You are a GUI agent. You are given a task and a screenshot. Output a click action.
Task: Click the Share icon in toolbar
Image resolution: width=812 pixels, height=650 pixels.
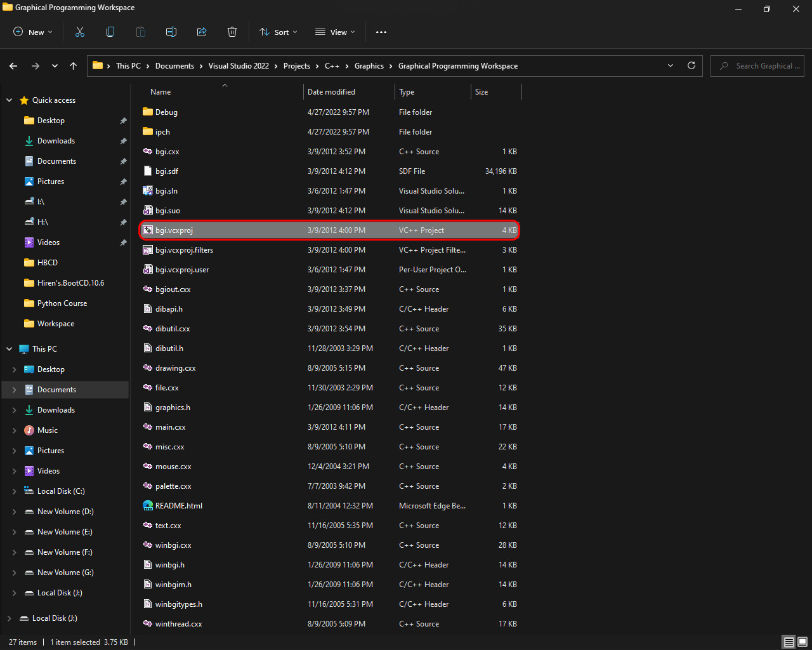(202, 32)
